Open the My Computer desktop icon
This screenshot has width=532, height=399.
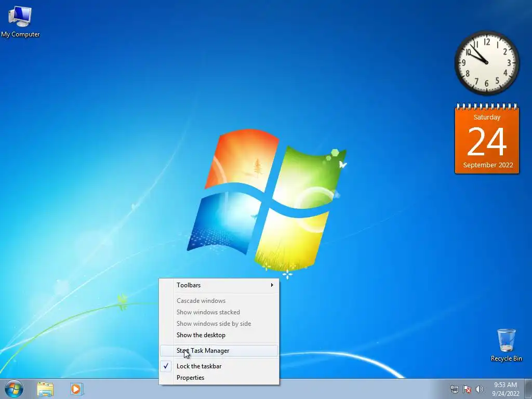(20, 21)
